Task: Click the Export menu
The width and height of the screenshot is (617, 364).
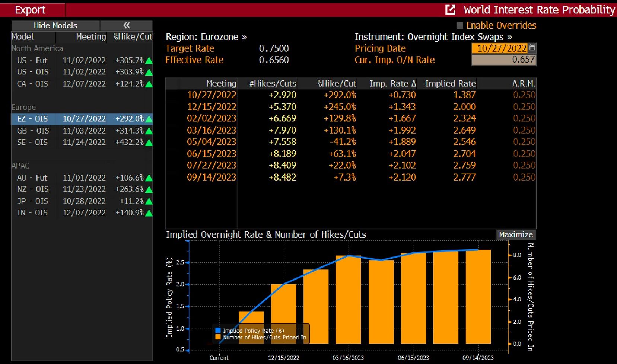Action: tap(30, 10)
